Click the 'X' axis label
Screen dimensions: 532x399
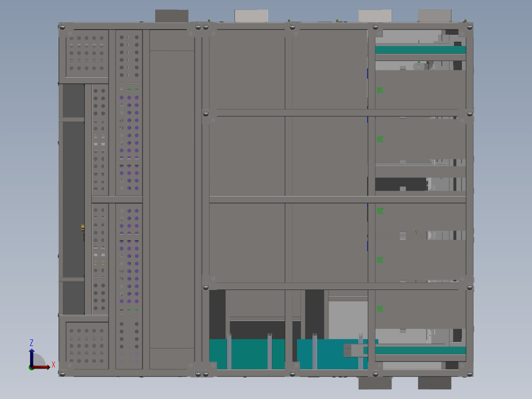click(x=53, y=365)
